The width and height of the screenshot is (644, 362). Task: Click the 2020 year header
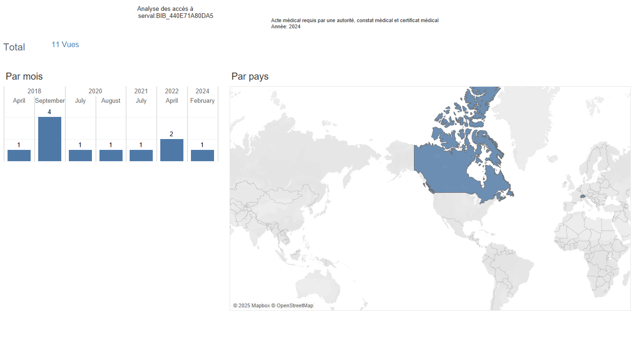[95, 91]
